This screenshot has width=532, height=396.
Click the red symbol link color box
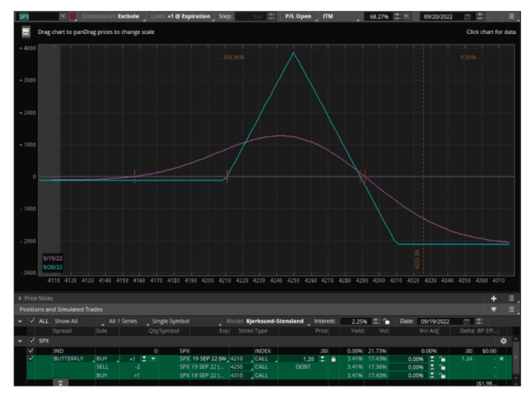73,16
